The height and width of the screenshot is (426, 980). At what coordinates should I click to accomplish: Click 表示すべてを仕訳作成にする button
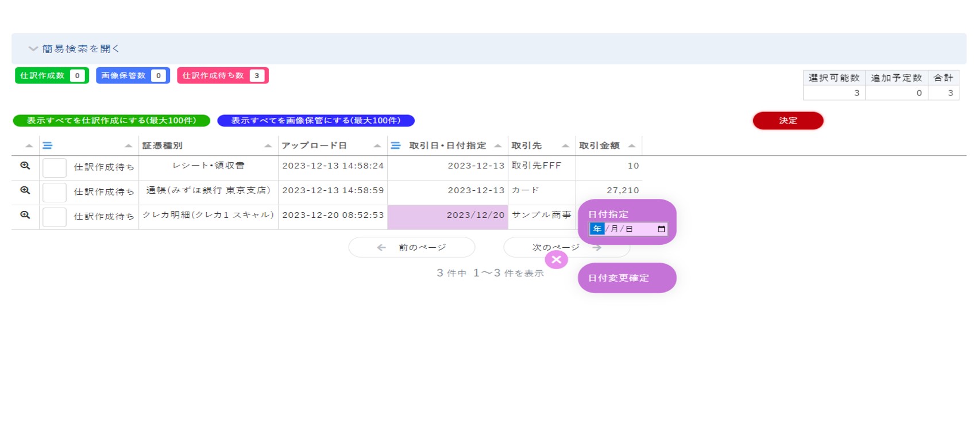point(111,121)
